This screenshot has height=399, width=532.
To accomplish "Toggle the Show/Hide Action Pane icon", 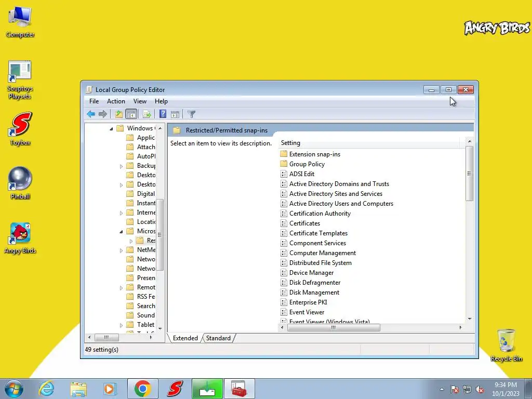I will click(175, 114).
